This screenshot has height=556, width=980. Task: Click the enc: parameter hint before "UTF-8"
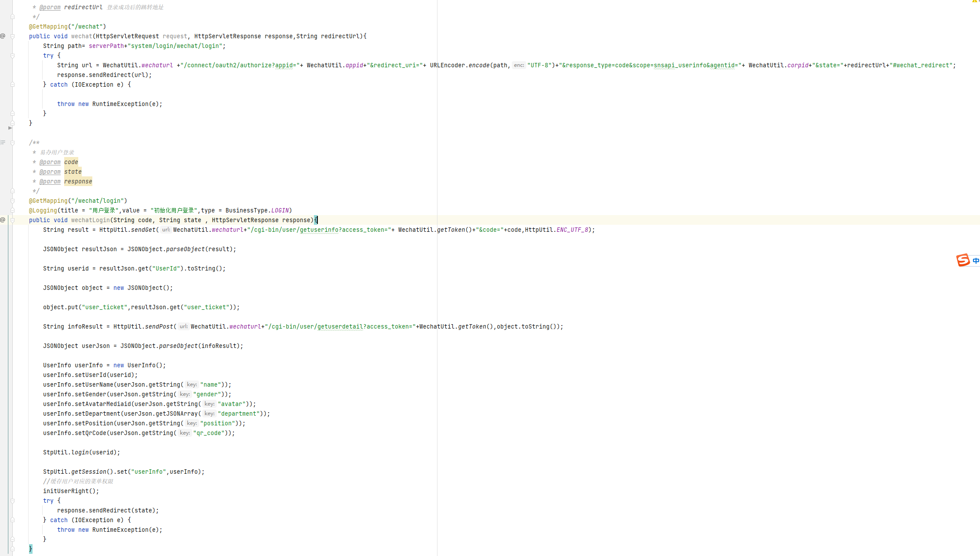519,65
